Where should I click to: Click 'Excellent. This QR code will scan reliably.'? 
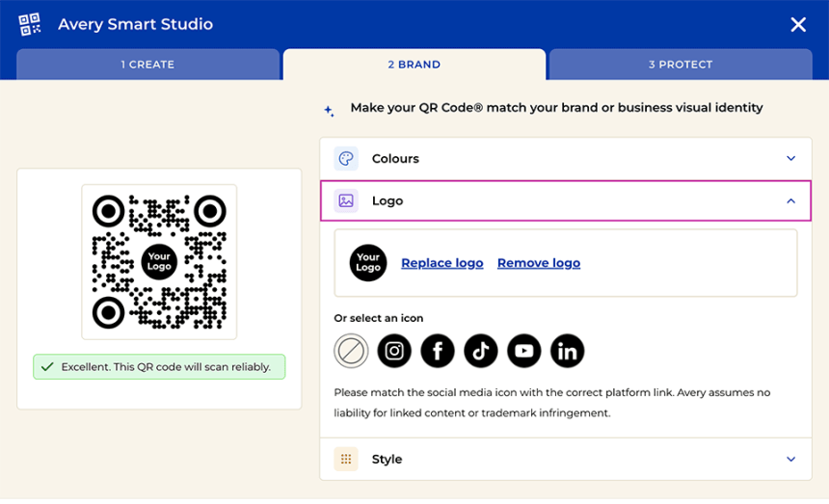pos(166,366)
